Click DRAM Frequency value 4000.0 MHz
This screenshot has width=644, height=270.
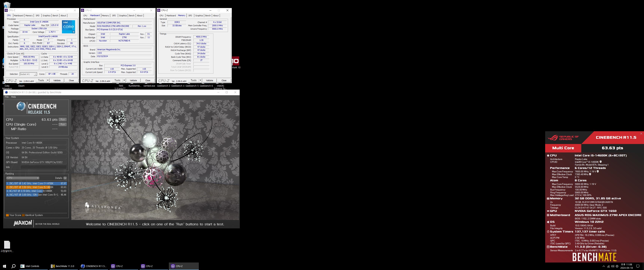(201, 37)
